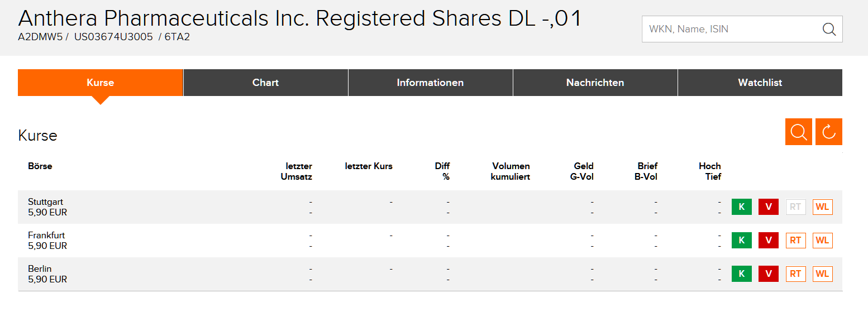Click WL button in Berlin row
This screenshot has height=312, width=868.
click(822, 274)
